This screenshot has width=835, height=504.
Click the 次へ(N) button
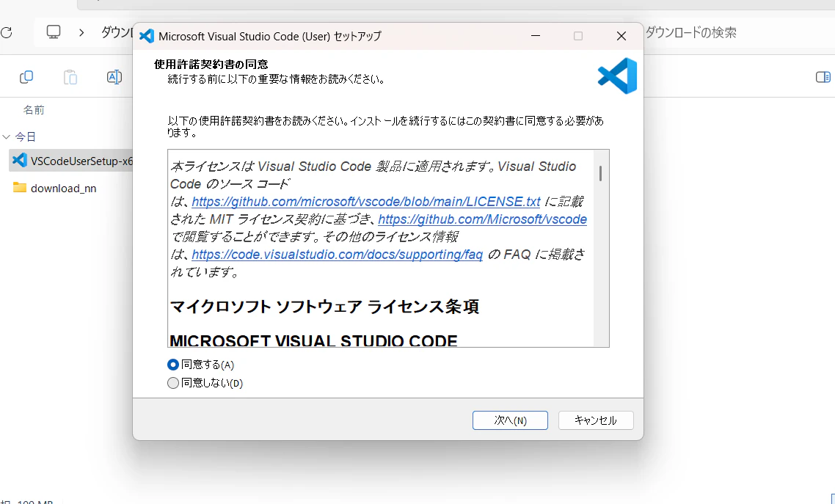(x=510, y=420)
